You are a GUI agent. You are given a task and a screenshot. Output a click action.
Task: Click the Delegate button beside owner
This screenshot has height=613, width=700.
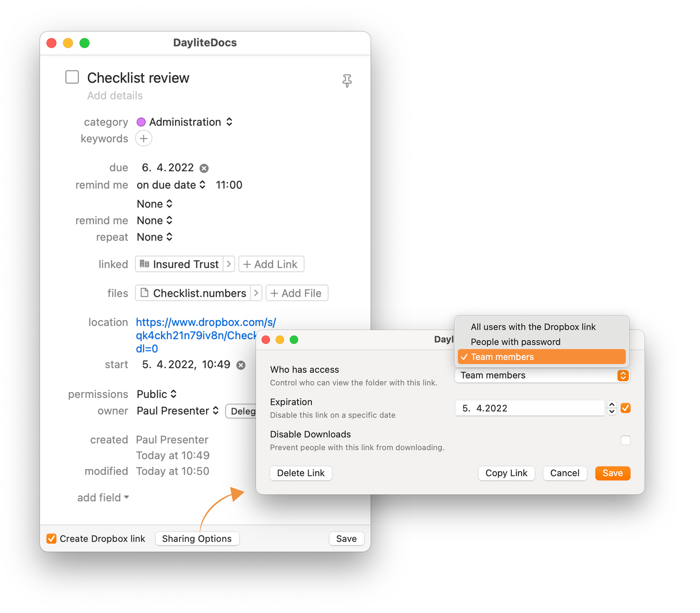click(241, 411)
